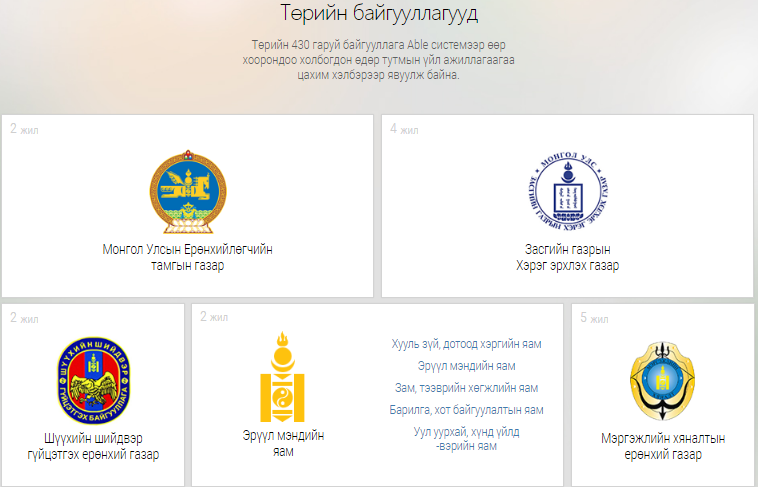758x487 pixels.
Task: Select Уул уурхай, хүнд үйлдвэрийн яам
Action: [466, 439]
